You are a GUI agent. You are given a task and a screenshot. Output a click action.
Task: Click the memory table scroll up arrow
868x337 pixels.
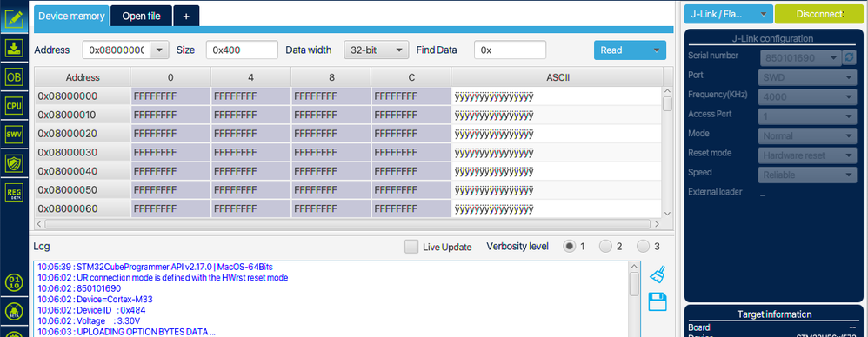(x=668, y=91)
